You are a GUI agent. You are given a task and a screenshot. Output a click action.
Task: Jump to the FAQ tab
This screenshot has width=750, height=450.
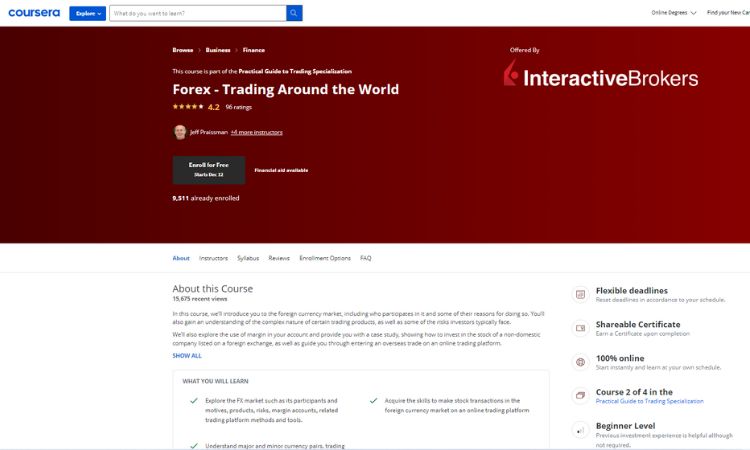365,258
